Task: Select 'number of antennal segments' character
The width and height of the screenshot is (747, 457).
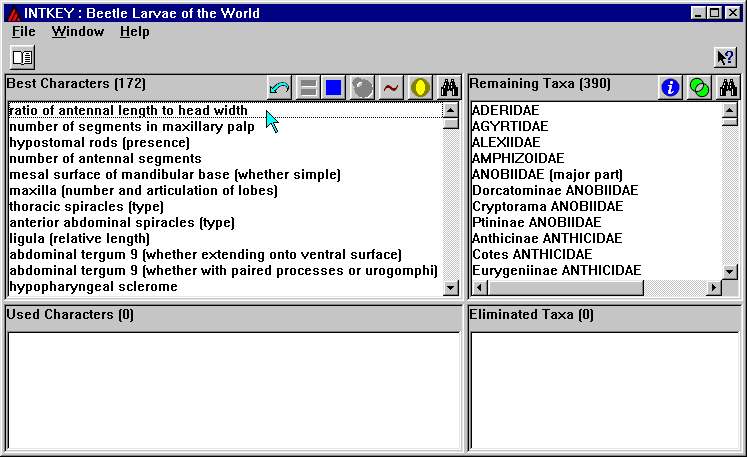Action: (x=105, y=159)
